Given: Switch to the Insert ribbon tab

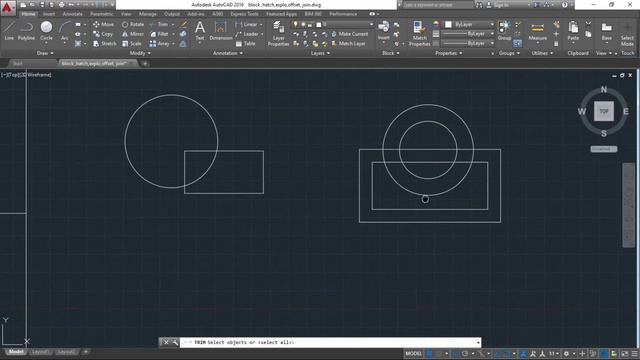Looking at the screenshot, I should 49,14.
